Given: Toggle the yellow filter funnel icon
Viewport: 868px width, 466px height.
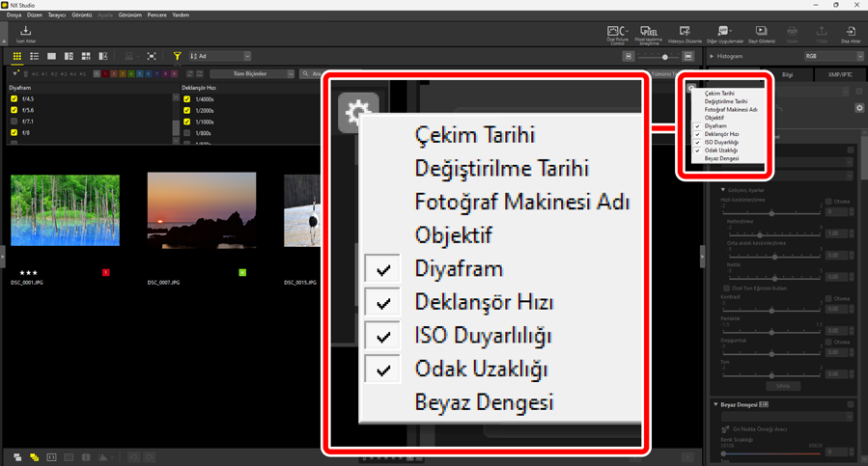Looking at the screenshot, I should click(177, 57).
